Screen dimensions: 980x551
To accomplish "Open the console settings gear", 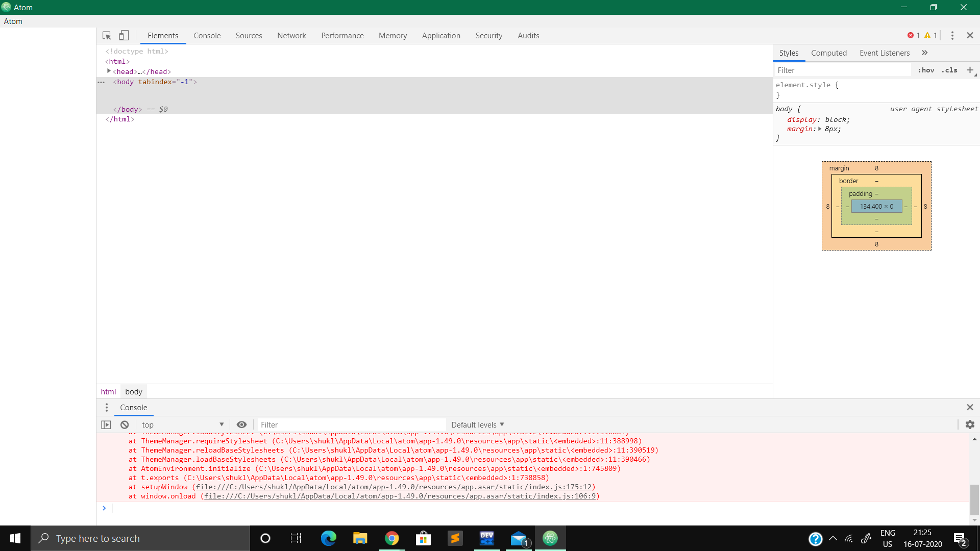I will point(970,424).
